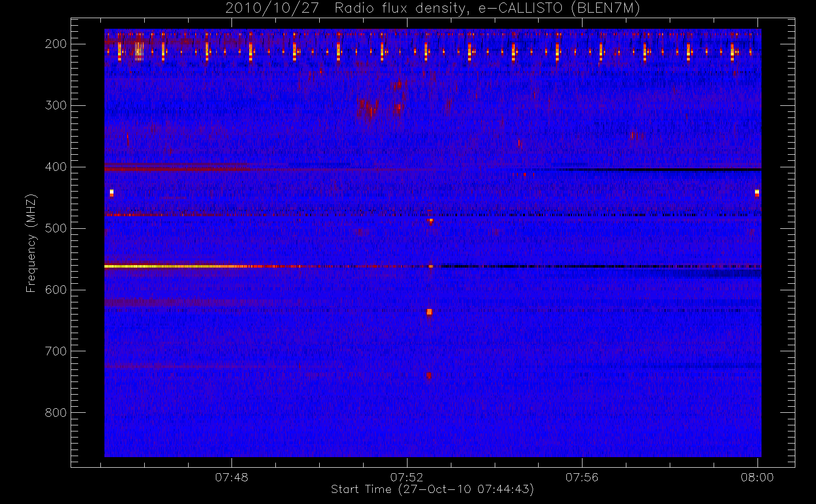Image resolution: width=816 pixels, height=504 pixels.
Task: Click the 'Frequency (MHz)' axis label
Action: point(31,243)
